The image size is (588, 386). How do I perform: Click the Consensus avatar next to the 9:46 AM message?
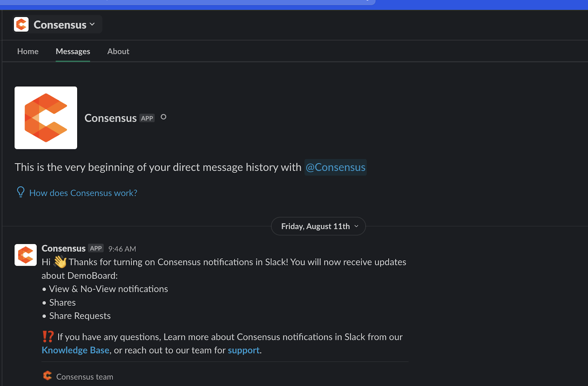click(x=25, y=255)
